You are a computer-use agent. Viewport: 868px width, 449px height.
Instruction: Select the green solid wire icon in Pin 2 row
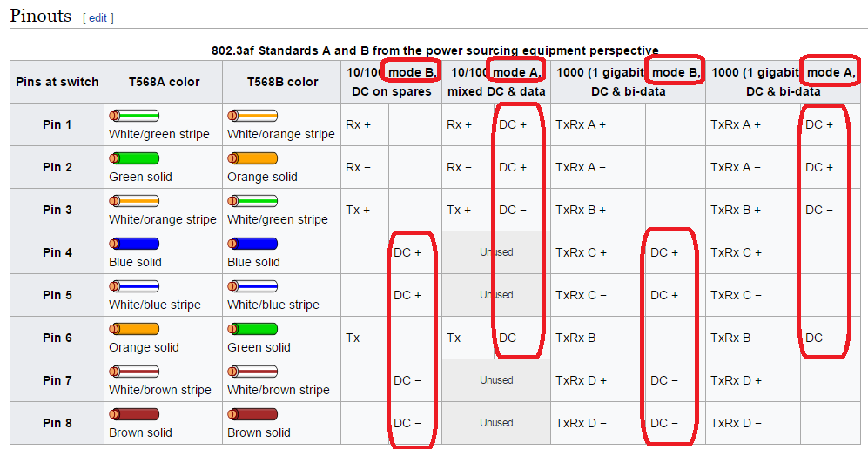(x=134, y=158)
